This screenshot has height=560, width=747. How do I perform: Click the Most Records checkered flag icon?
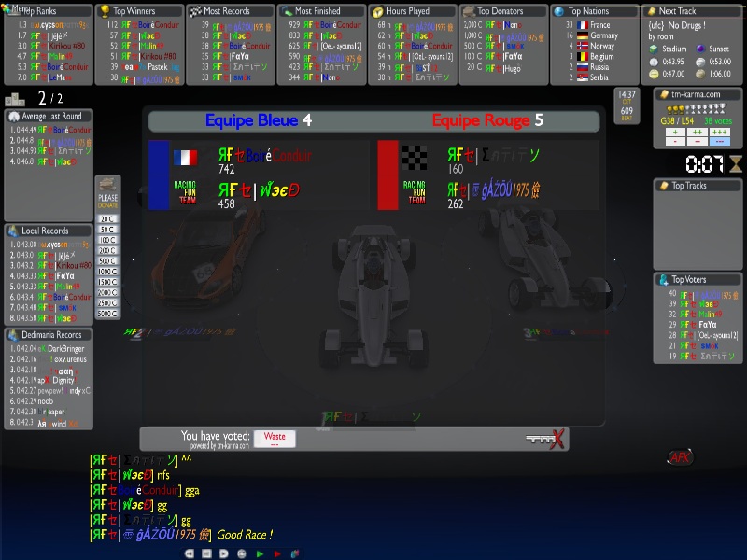(195, 11)
